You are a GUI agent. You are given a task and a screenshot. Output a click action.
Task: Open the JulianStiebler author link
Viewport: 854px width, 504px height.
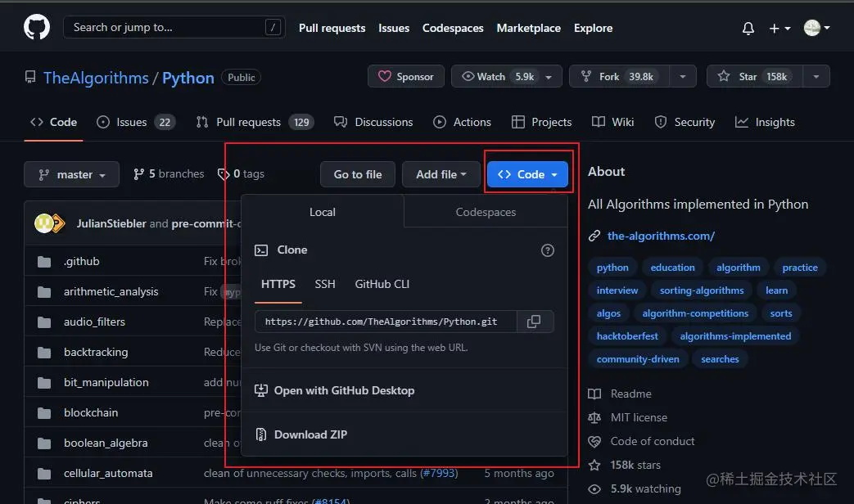pyautogui.click(x=111, y=223)
